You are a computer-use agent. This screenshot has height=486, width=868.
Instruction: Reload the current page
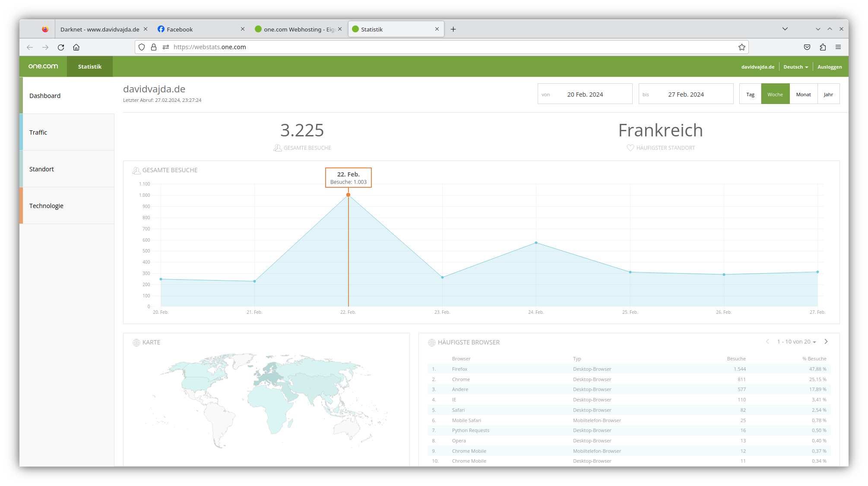tap(60, 47)
